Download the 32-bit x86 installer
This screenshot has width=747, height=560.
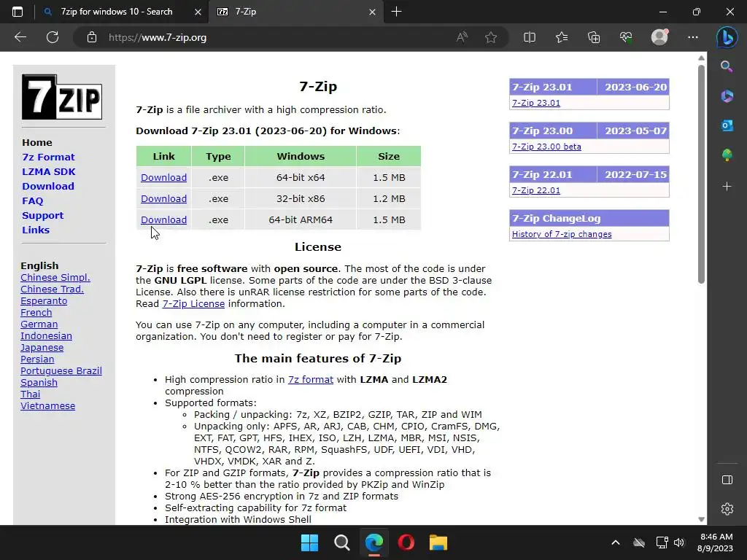pyautogui.click(x=163, y=198)
